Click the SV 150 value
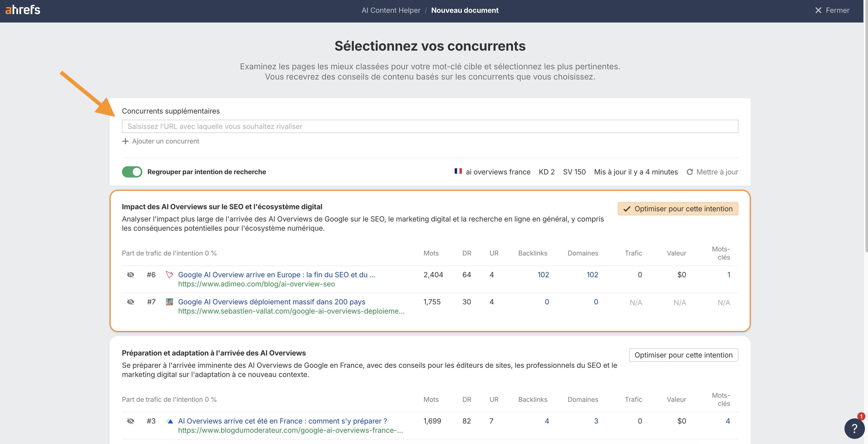The width and height of the screenshot is (868, 444). tap(574, 172)
